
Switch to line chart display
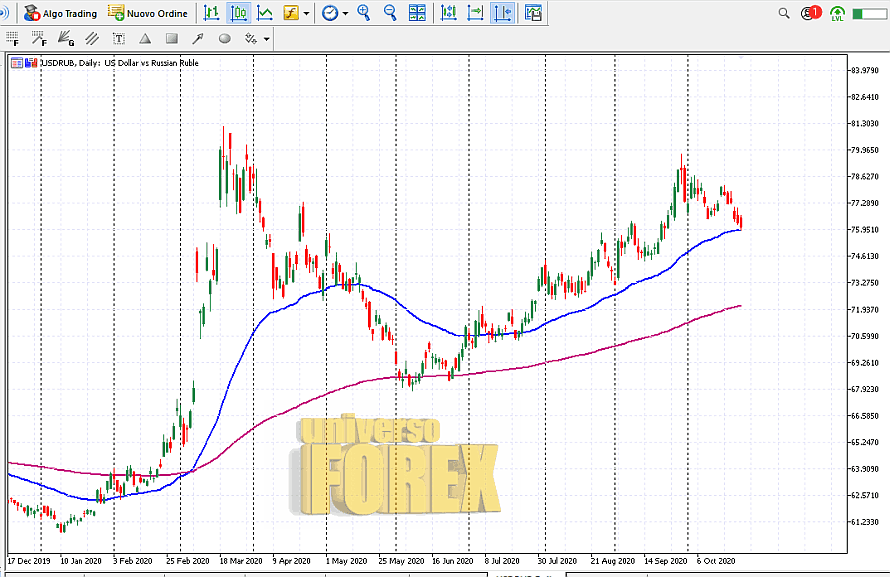265,13
